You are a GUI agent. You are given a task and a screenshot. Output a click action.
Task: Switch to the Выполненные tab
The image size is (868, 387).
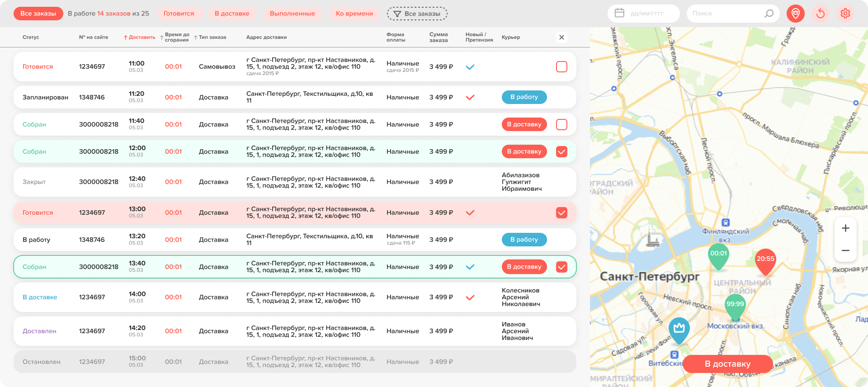pyautogui.click(x=292, y=14)
